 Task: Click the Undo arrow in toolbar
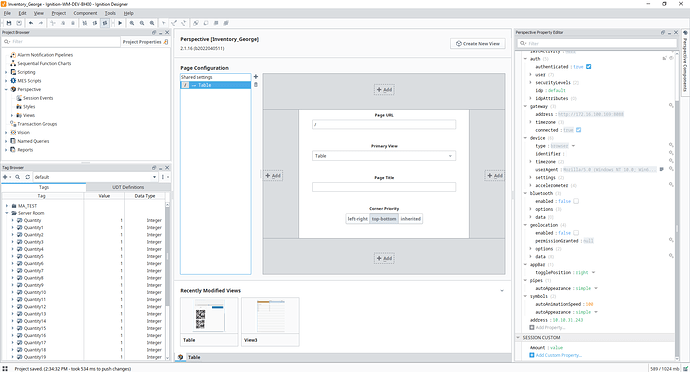click(x=31, y=23)
